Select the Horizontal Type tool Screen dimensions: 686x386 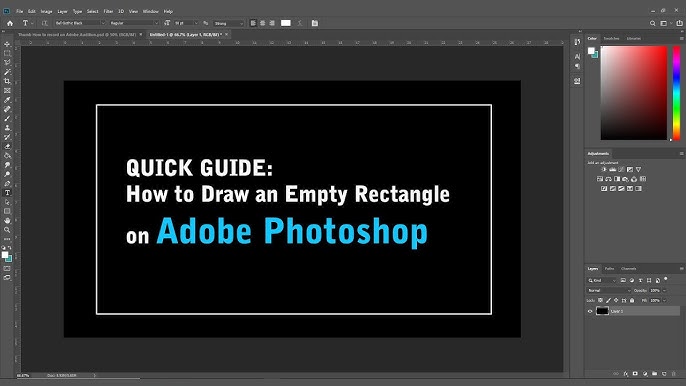coord(7,193)
